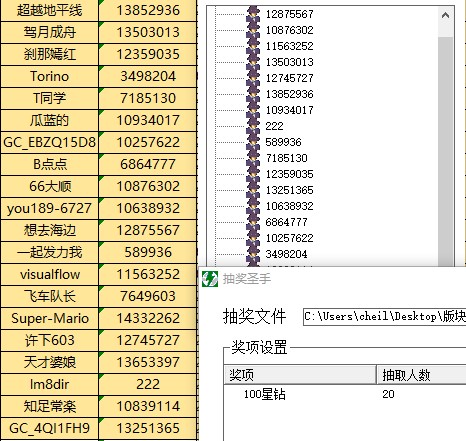Click spreadsheet cell 超越地平线

pyautogui.click(x=49, y=11)
